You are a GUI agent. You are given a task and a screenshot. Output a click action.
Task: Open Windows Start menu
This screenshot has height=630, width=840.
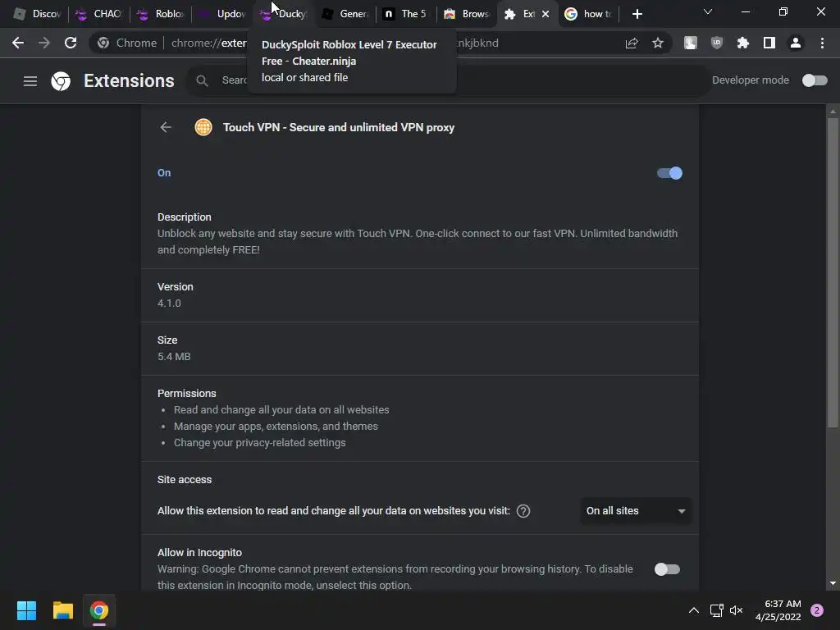(x=26, y=610)
